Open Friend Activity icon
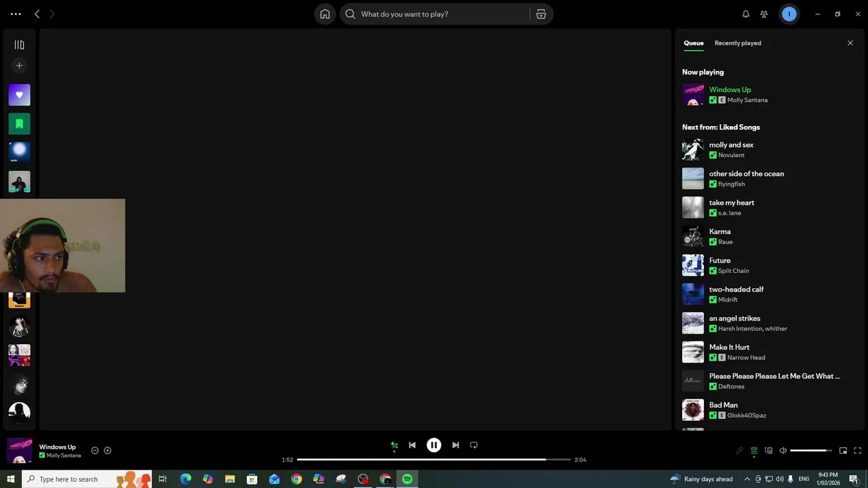 point(764,14)
